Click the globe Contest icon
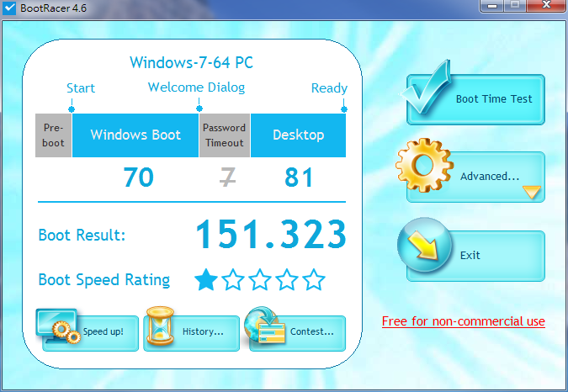This screenshot has height=392, width=568. [x=264, y=325]
